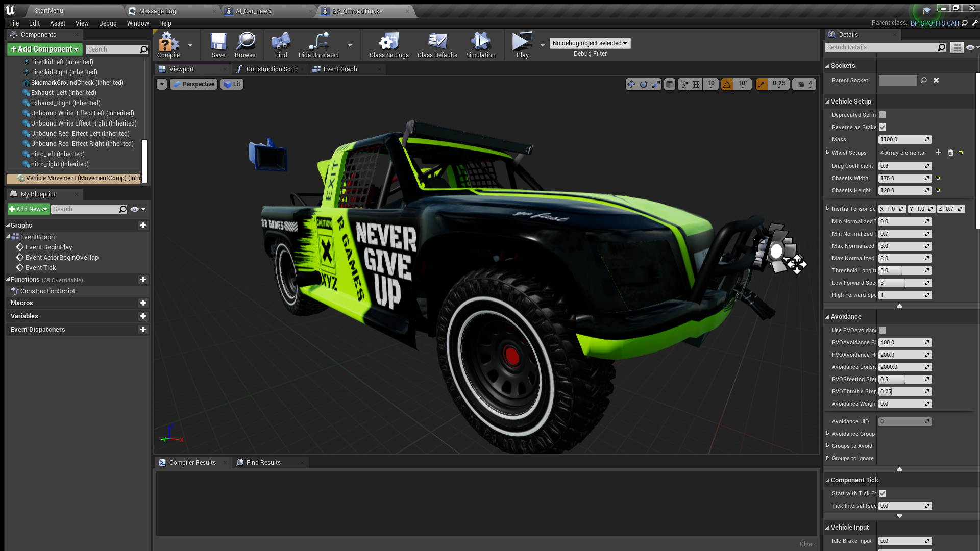Switch to Event Graph tab
Image resolution: width=980 pixels, height=551 pixels.
pos(340,69)
